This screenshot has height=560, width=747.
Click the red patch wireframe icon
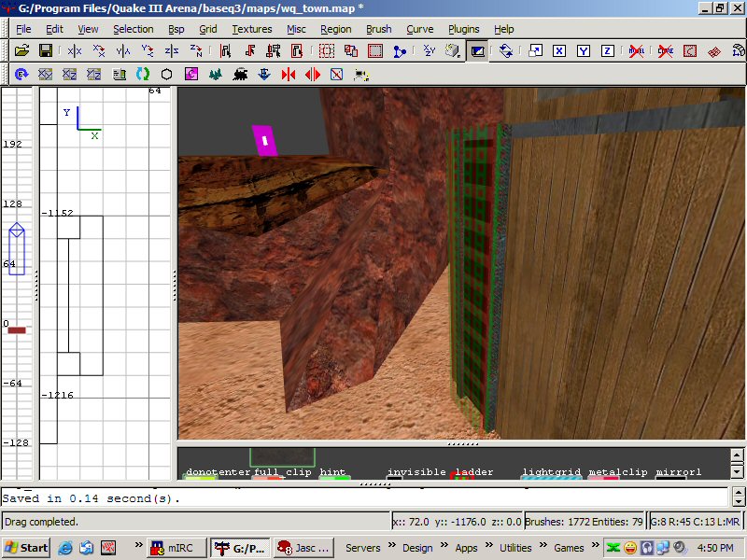pos(714,50)
